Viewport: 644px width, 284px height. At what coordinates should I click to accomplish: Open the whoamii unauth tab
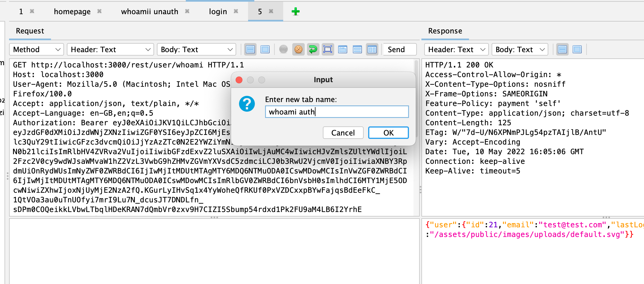click(150, 12)
